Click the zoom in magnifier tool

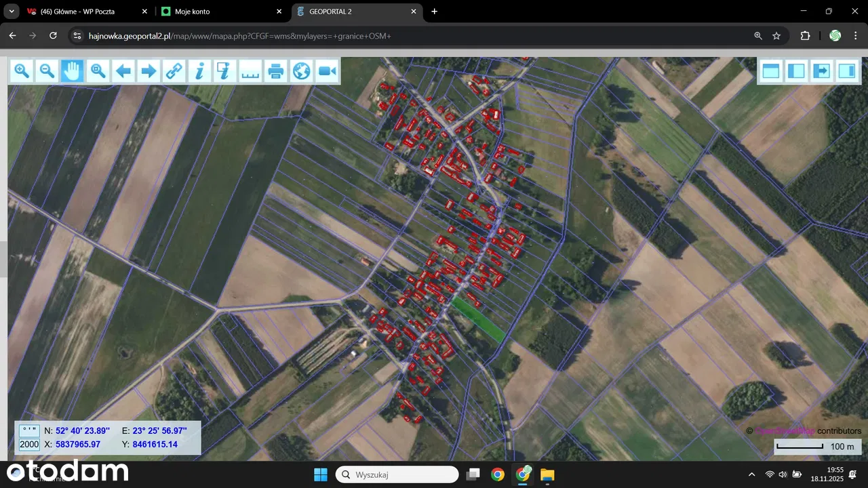click(x=22, y=70)
